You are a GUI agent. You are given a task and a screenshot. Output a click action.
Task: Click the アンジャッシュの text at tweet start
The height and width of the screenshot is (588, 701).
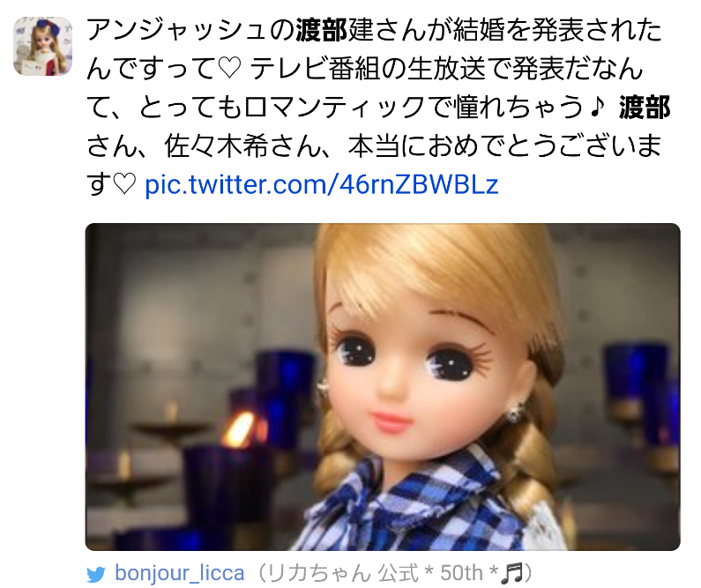(190, 30)
